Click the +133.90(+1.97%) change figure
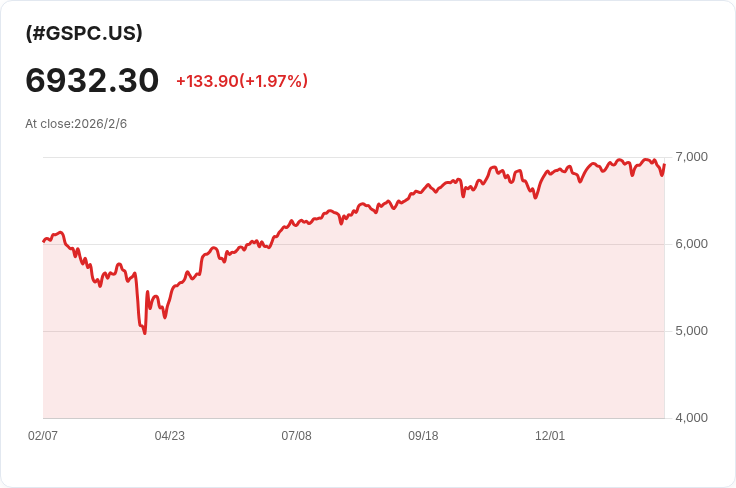The width and height of the screenshot is (736, 488). pos(242,81)
